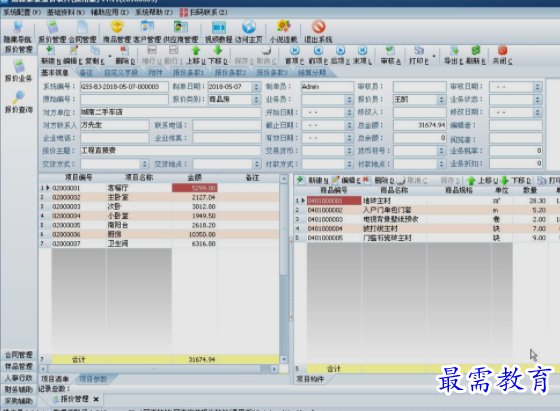Click 上移 U in product panel toolbar
Image resolution: width=560 pixels, height=411 pixels.
point(482,181)
